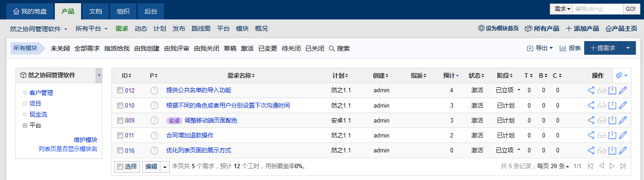The width and height of the screenshot is (644, 180).
Task: Open the arrow beside 编辑 batch button
Action: tap(165, 166)
